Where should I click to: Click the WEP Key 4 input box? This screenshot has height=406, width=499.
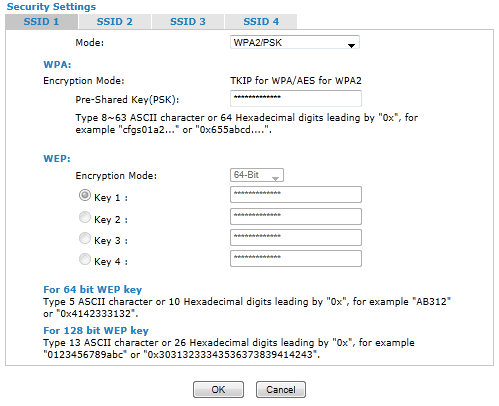(296, 258)
